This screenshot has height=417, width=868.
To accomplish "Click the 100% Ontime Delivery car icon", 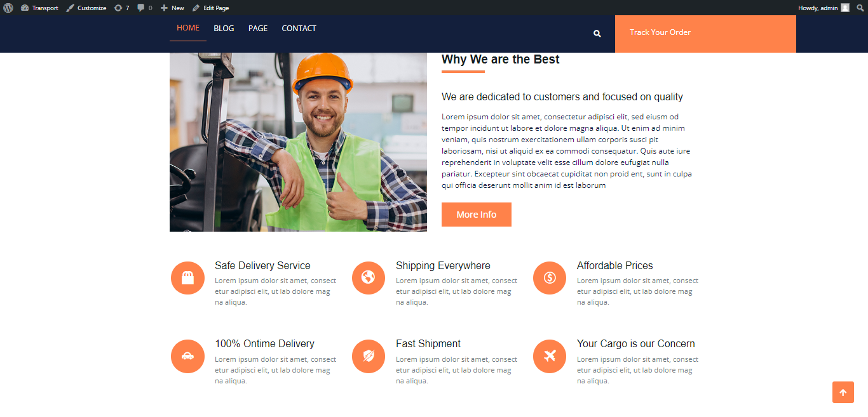I will click(187, 356).
